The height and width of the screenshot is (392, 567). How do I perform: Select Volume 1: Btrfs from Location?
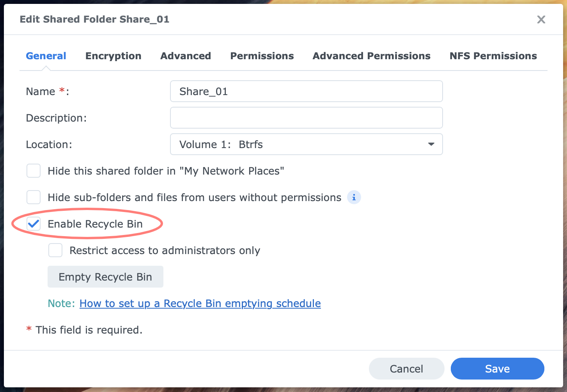pyautogui.click(x=306, y=144)
